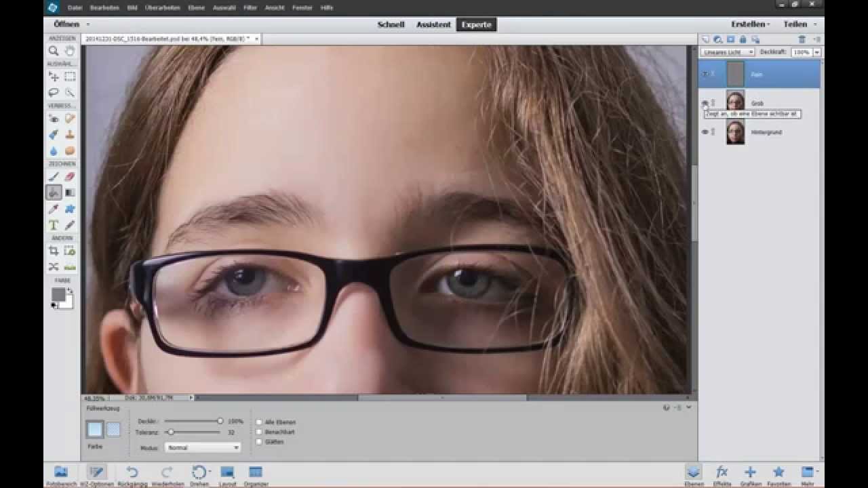Open the layers panel flyout menu
This screenshot has height=488, width=868.
(816, 40)
